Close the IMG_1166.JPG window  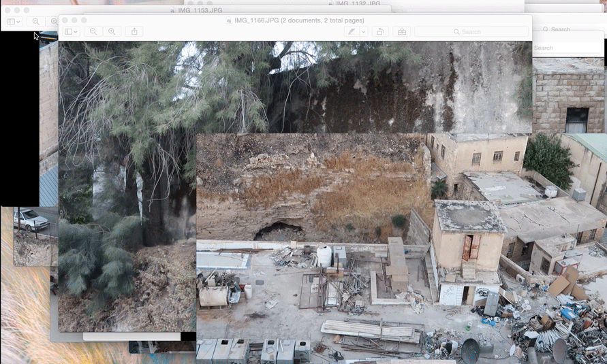[65, 20]
